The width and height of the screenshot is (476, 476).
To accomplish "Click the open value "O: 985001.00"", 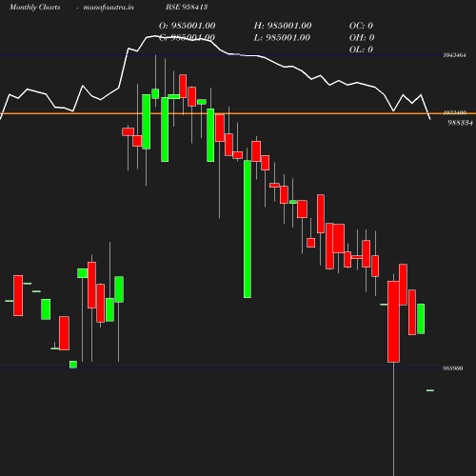I will click(x=188, y=26).
